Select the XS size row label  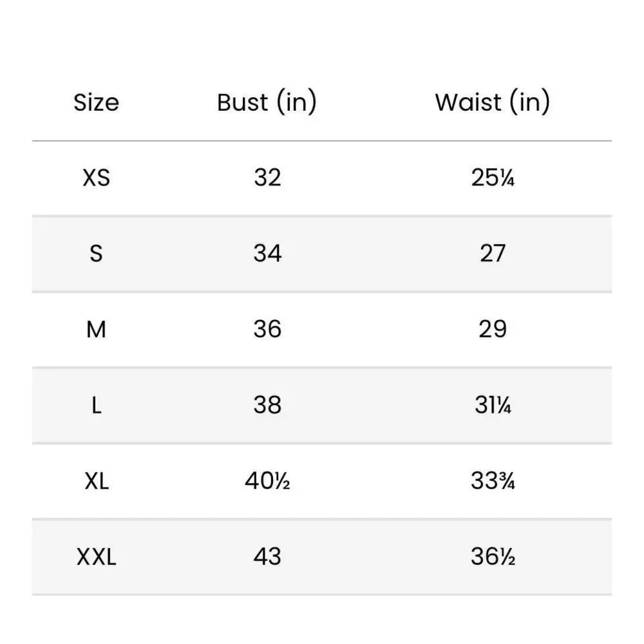pyautogui.click(x=96, y=178)
